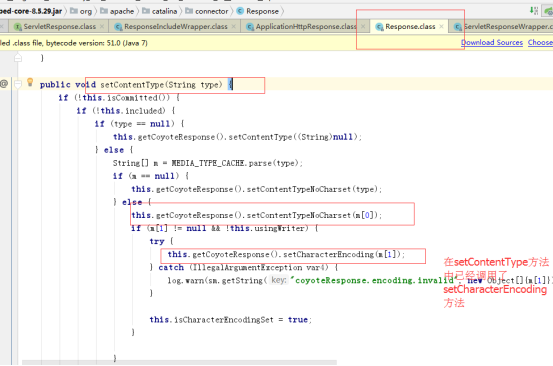Screen dimensions: 553x366
Task: Click the connector breadcrumb folder
Action: click(207, 11)
